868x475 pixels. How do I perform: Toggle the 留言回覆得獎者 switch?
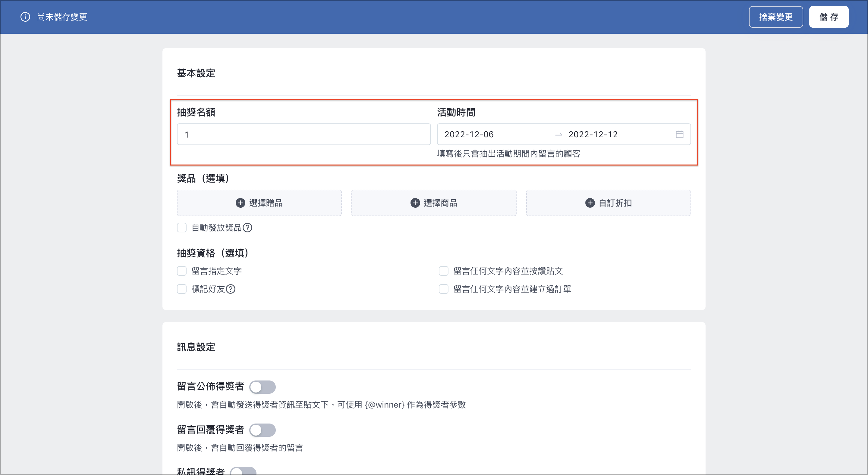click(x=262, y=430)
